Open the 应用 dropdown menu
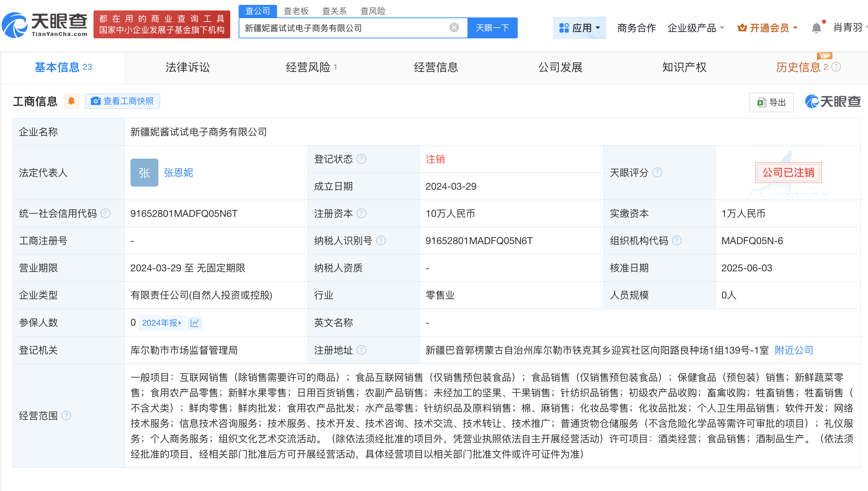 click(579, 28)
